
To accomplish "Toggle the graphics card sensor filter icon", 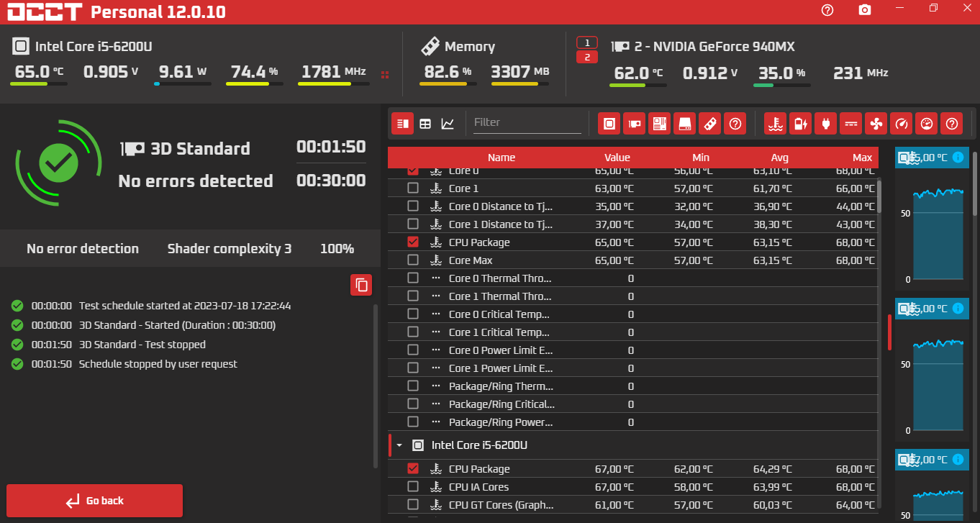I will point(634,123).
